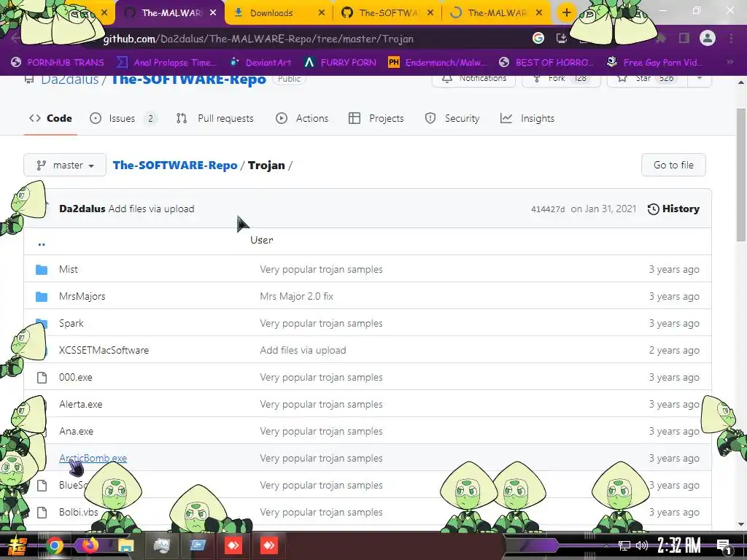Image resolution: width=747 pixels, height=560 pixels.
Task: Open the XCSSETMacSoftware folder
Action: (x=104, y=351)
